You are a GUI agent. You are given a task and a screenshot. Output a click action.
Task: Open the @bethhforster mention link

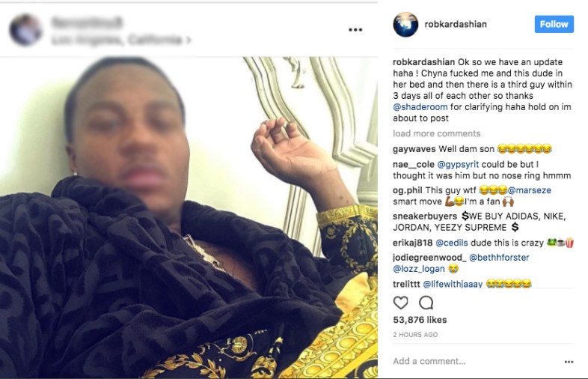click(x=499, y=258)
